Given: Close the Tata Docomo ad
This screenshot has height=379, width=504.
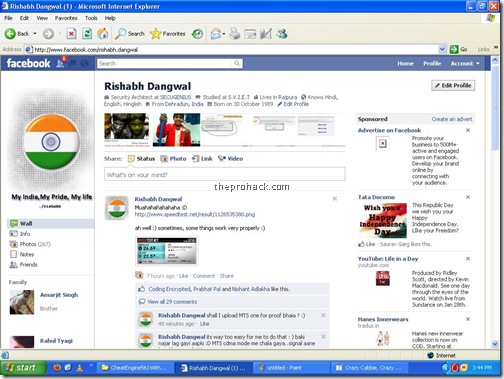Looking at the screenshot, I should pyautogui.click(x=468, y=197).
